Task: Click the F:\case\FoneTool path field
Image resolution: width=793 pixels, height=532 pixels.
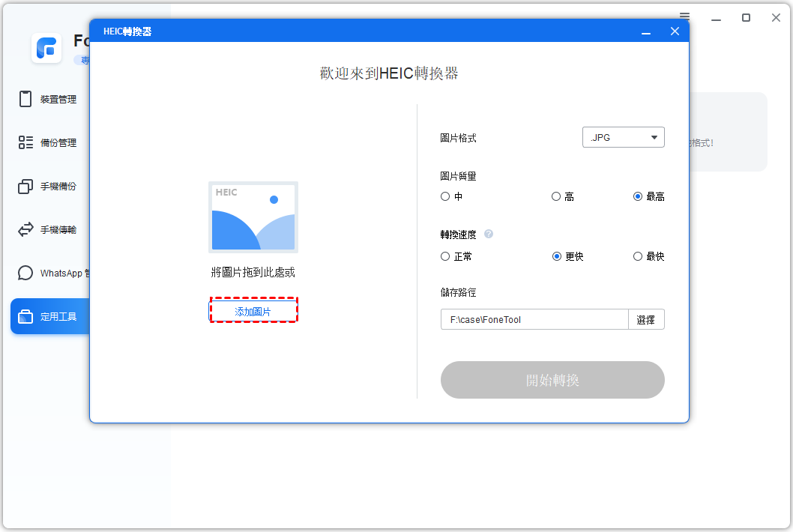Action: [534, 319]
